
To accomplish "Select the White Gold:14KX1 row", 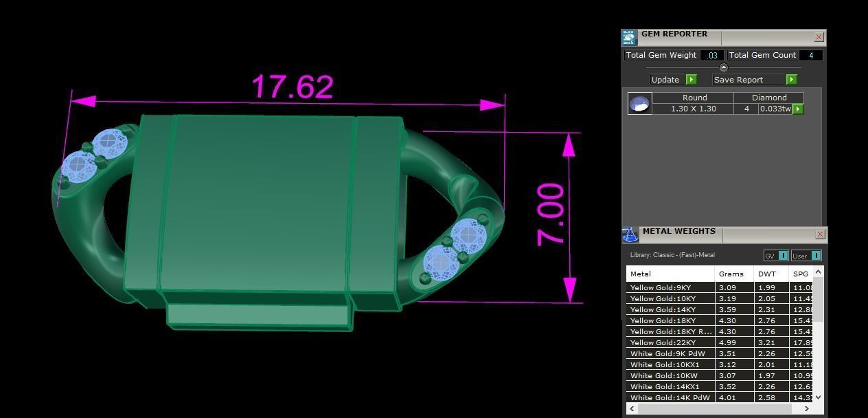I will tap(720, 386).
